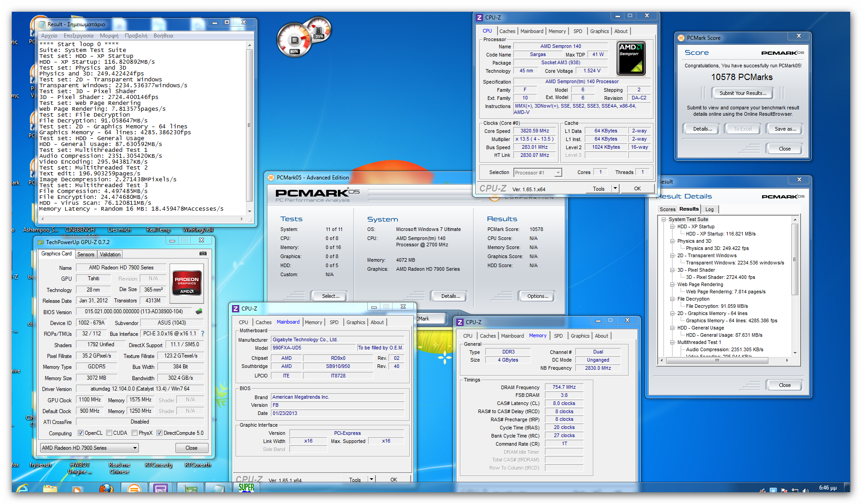Switch to the Notepad taskbar button

click(218, 488)
